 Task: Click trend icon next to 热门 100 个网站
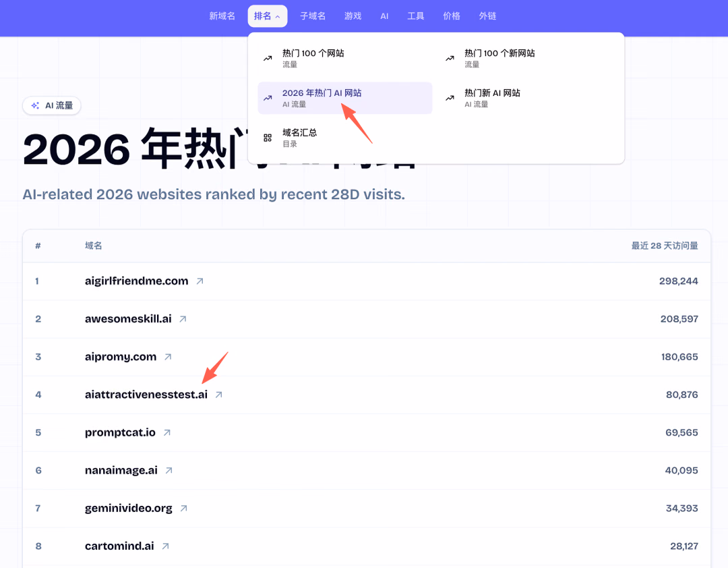(x=268, y=58)
